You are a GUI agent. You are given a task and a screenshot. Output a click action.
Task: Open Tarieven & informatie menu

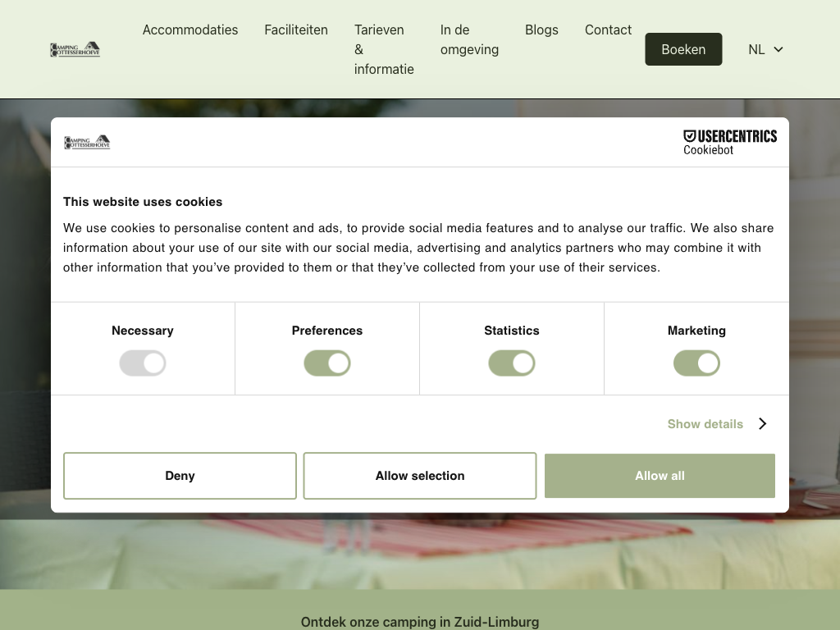click(x=384, y=49)
